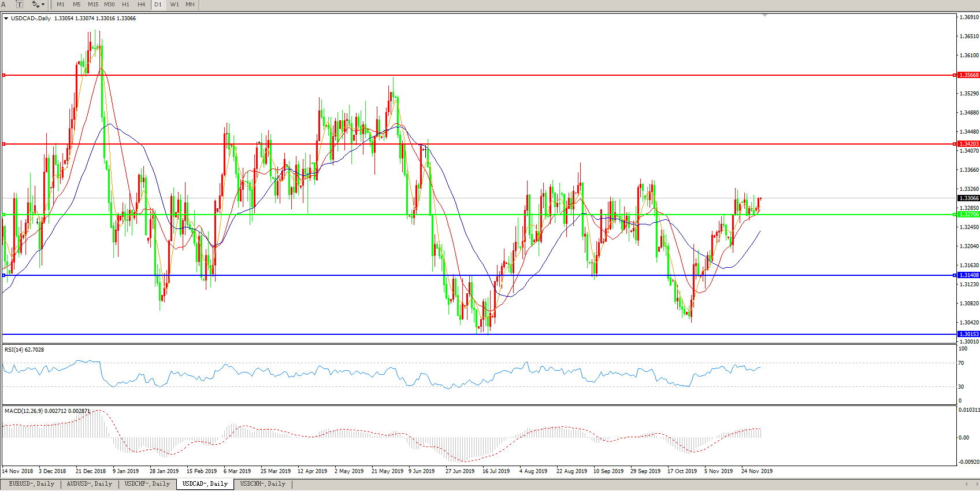Screen dimensions: 980x491
Task: Select green horizontal line price label 1.32706
Action: [968, 215]
